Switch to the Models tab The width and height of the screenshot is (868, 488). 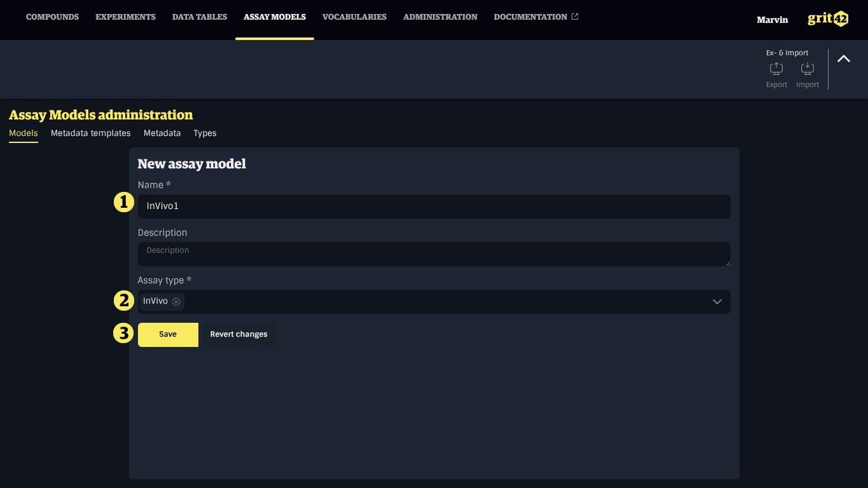tap(24, 133)
